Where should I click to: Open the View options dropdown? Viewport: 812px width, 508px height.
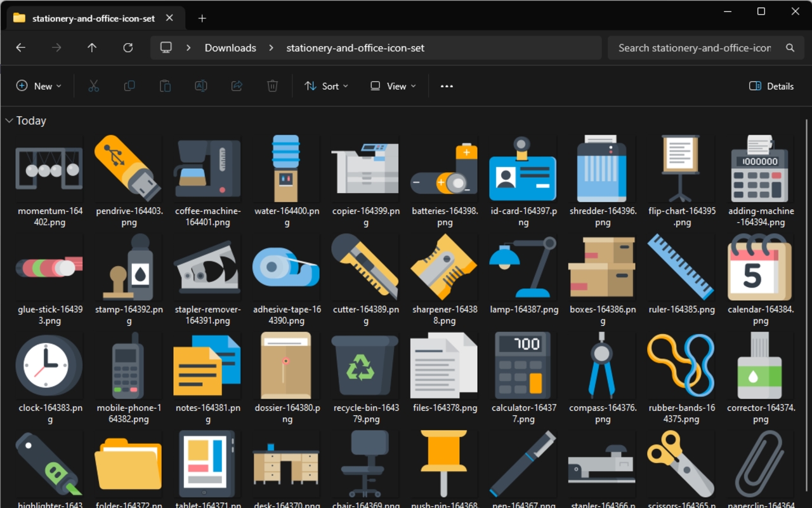coord(392,86)
